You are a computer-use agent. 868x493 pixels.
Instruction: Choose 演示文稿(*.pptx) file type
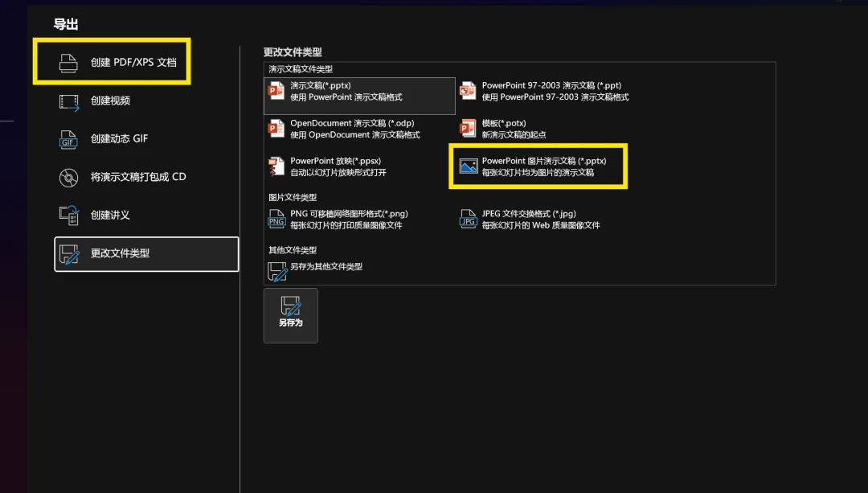click(360, 96)
